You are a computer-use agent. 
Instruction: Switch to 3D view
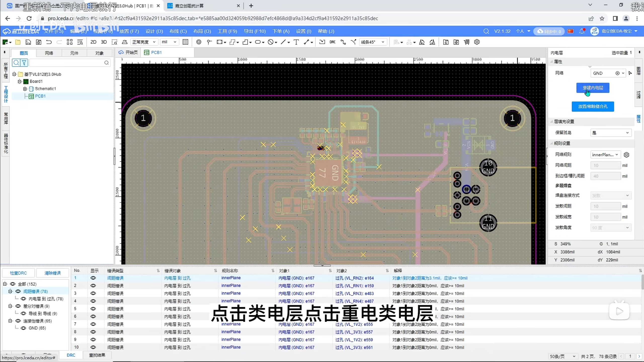(x=104, y=42)
